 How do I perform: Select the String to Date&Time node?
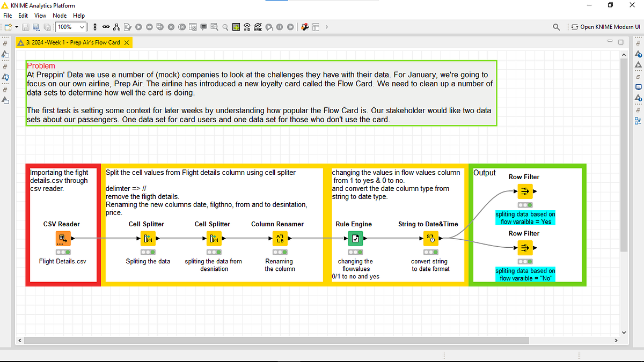point(429,238)
